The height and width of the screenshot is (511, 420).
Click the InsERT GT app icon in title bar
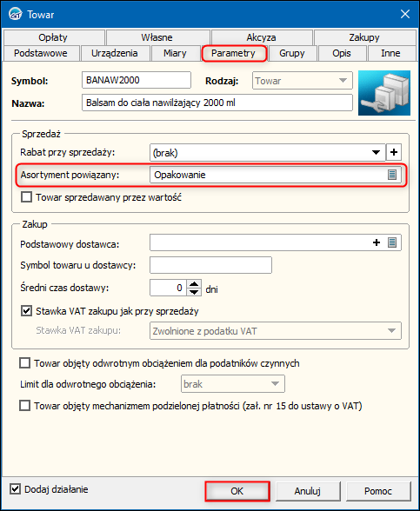point(16,14)
